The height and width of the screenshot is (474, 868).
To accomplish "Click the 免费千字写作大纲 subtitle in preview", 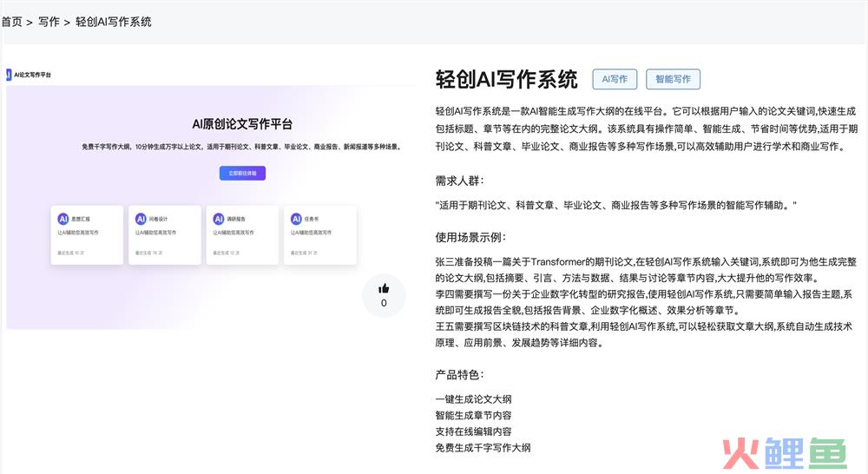I will tap(241, 147).
